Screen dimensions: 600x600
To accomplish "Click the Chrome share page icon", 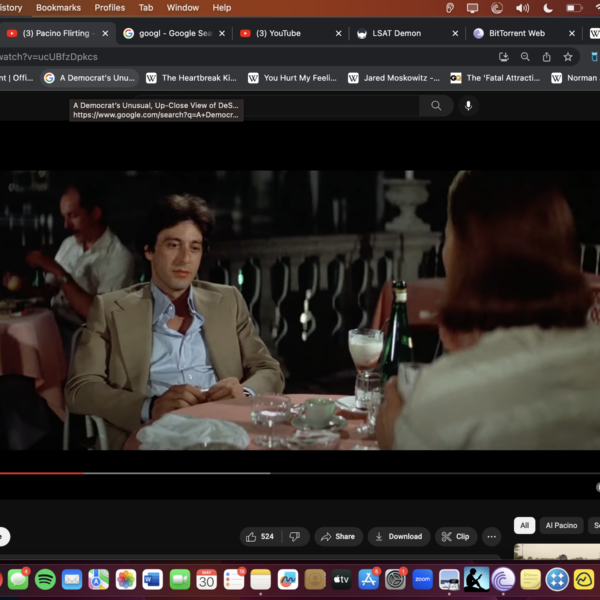I will [x=546, y=57].
